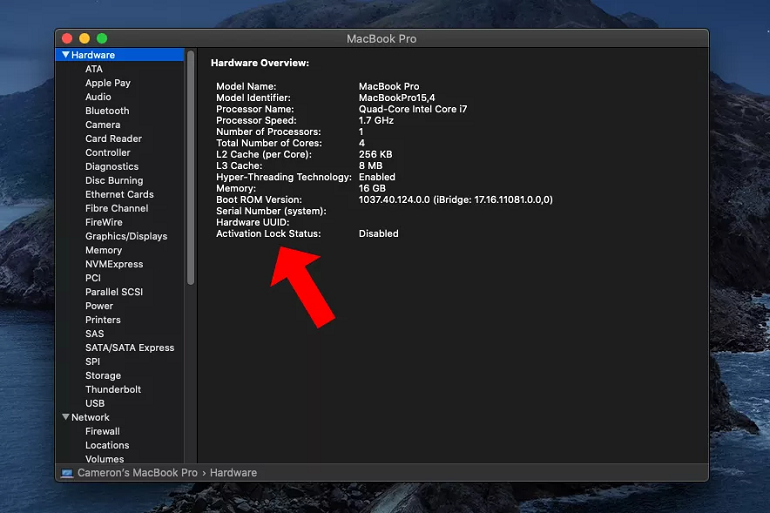The width and height of the screenshot is (770, 513).
Task: Select Disc Burning in the sidebar
Action: [114, 180]
